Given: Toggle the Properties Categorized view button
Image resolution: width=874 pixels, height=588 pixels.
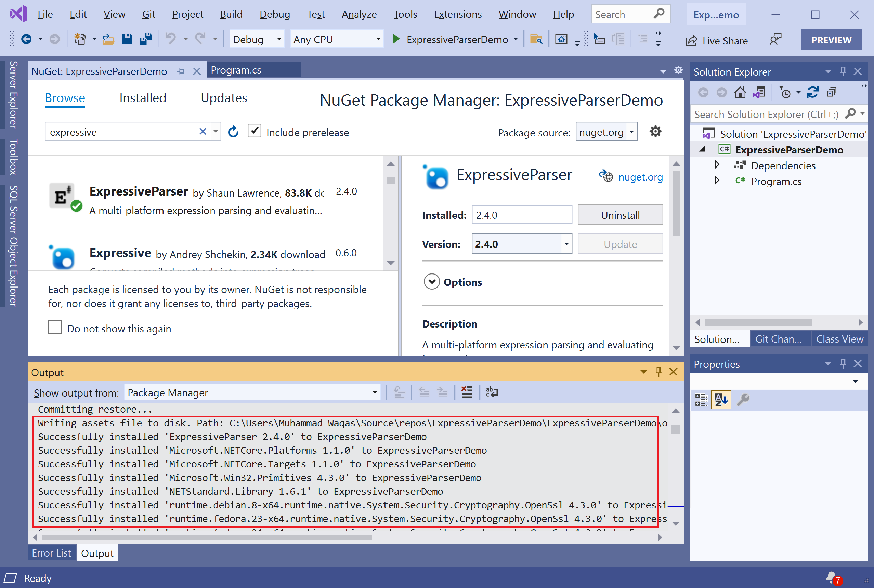Looking at the screenshot, I should tap(701, 400).
